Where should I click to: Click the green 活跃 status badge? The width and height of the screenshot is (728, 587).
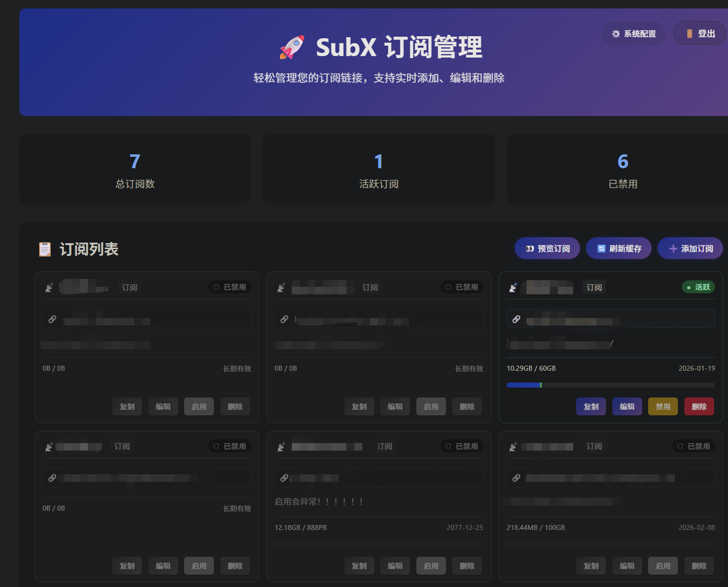click(698, 287)
